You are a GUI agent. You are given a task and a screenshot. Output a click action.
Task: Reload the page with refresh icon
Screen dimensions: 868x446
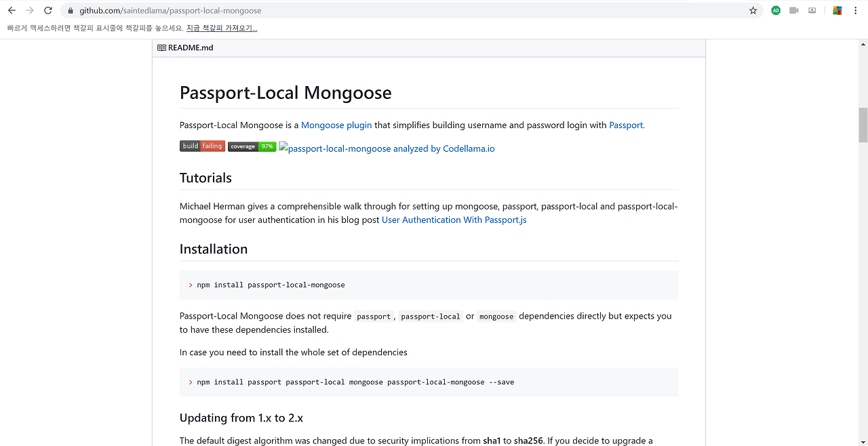point(48,10)
